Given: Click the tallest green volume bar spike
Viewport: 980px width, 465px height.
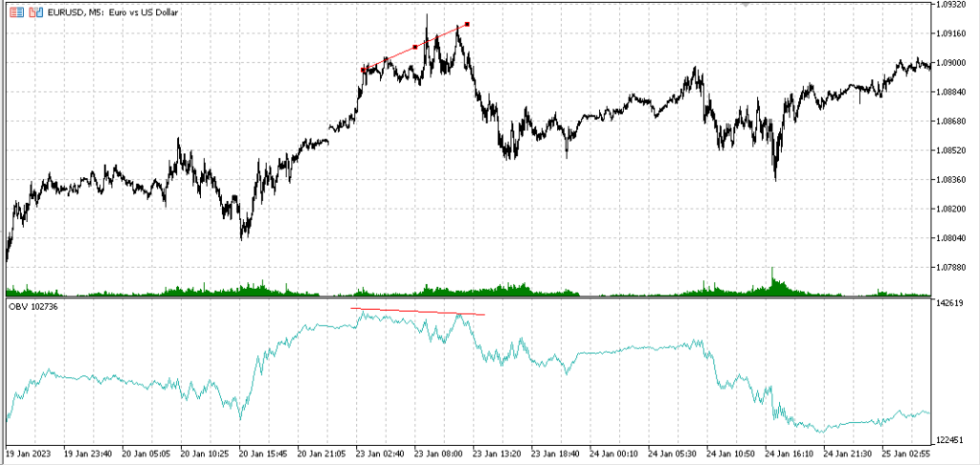Looking at the screenshot, I should [x=772, y=280].
